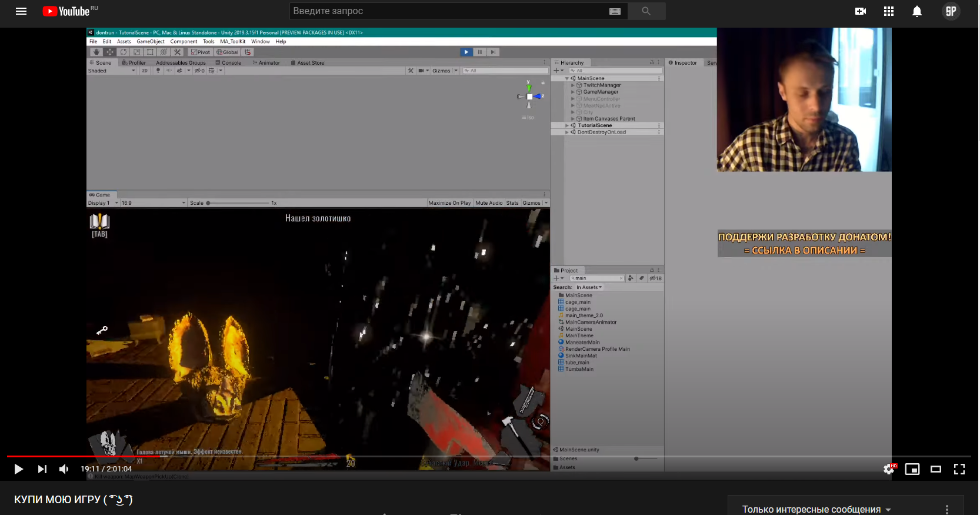Toggle Global handle rotation

(228, 52)
